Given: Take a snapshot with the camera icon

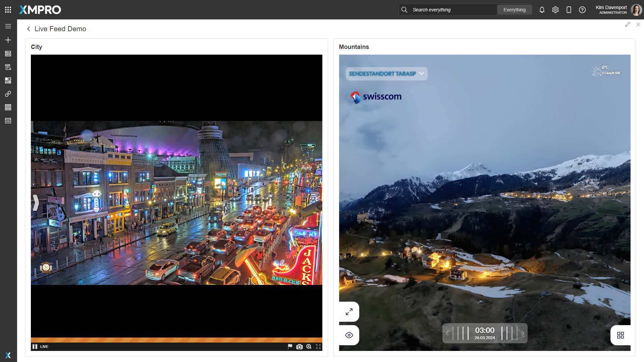Looking at the screenshot, I should (x=299, y=347).
